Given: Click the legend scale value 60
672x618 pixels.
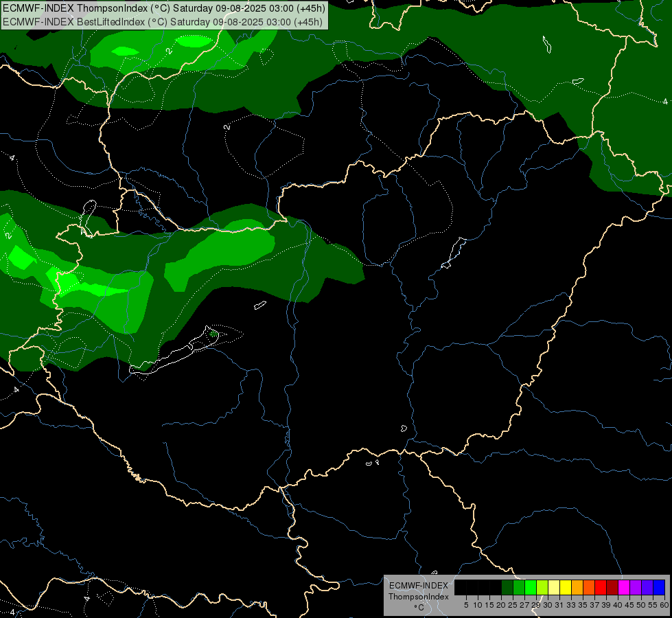Looking at the screenshot, I should click(x=664, y=605).
